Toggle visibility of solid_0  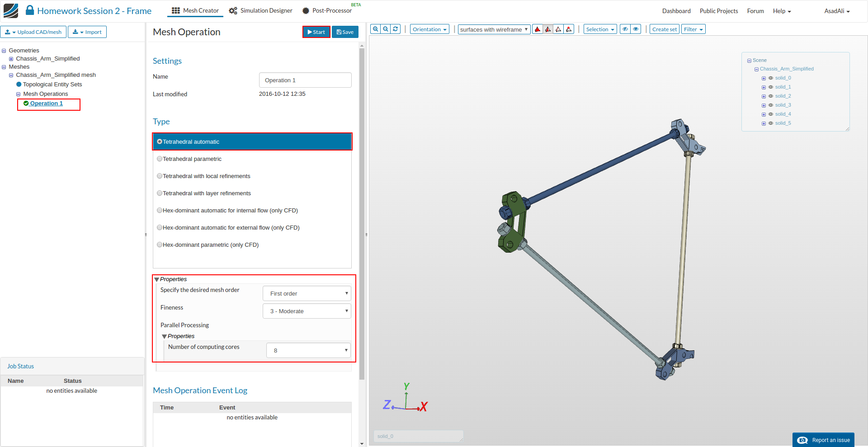coord(771,78)
